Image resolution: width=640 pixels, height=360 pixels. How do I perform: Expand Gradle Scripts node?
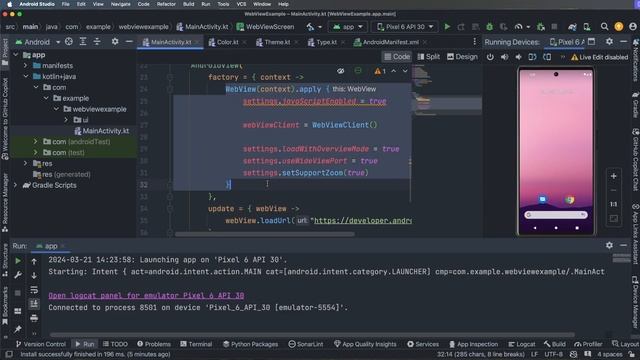[x=16, y=185]
